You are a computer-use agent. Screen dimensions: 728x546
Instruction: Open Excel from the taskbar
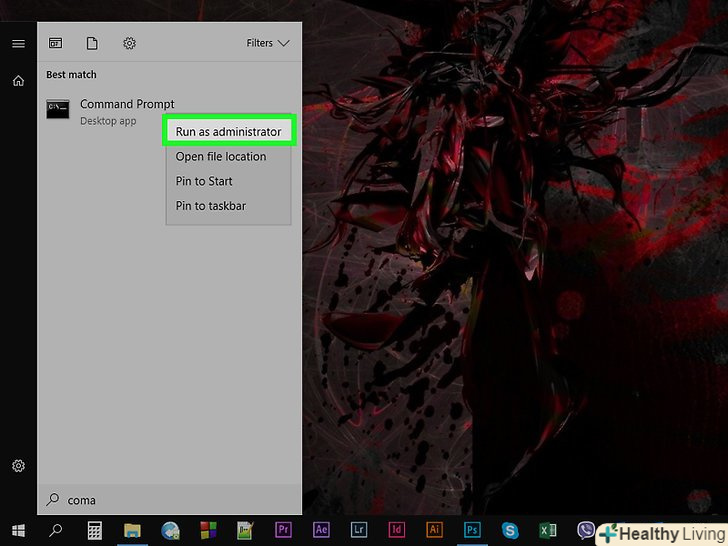548,530
